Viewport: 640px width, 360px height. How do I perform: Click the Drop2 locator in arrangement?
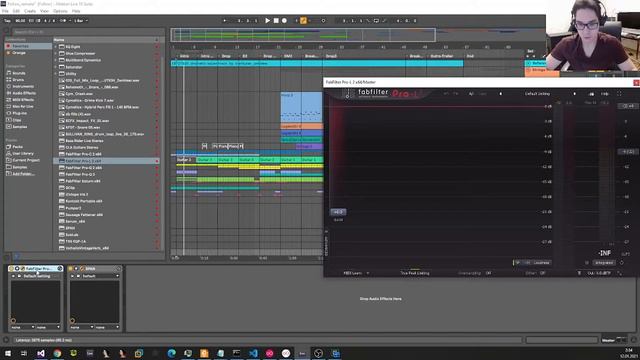tap(331, 56)
